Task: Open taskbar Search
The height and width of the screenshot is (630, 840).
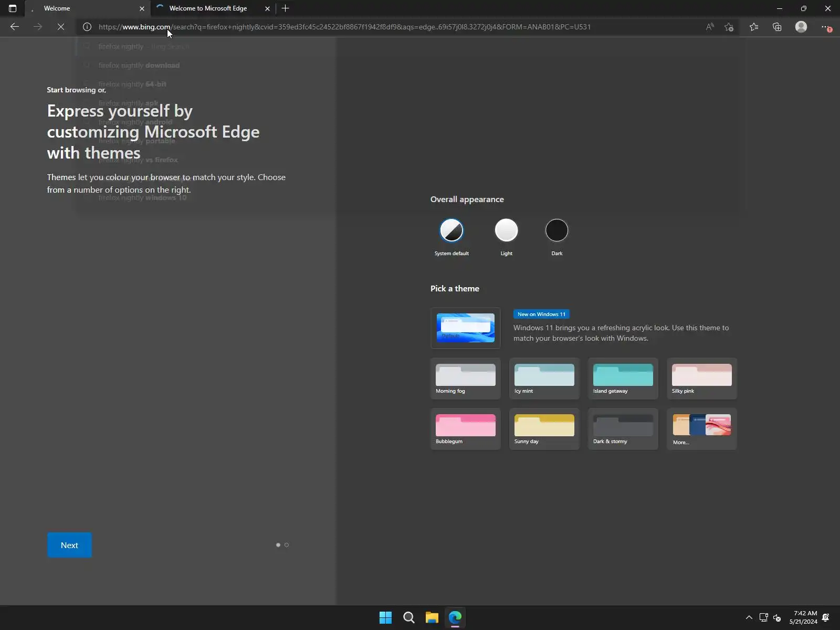Action: tap(408, 617)
